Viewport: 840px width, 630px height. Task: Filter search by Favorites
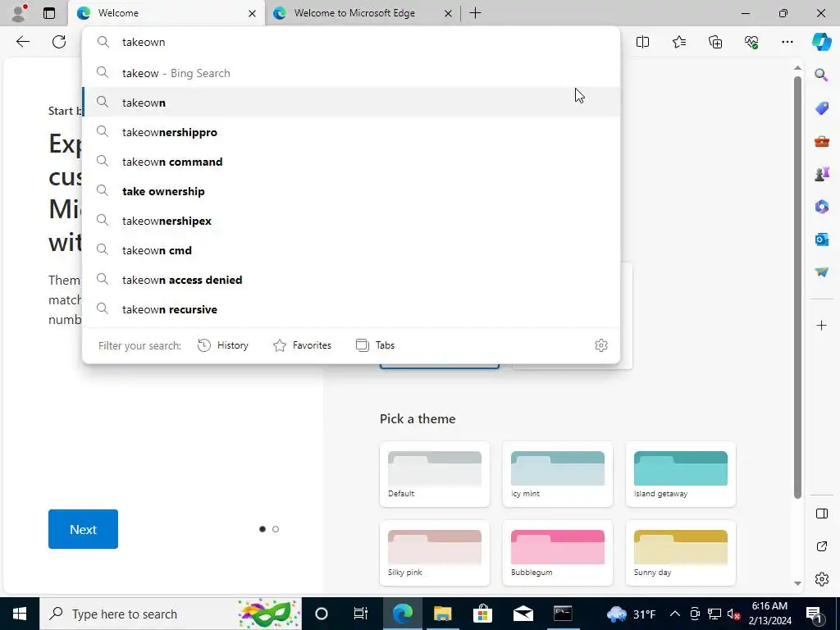click(x=302, y=345)
